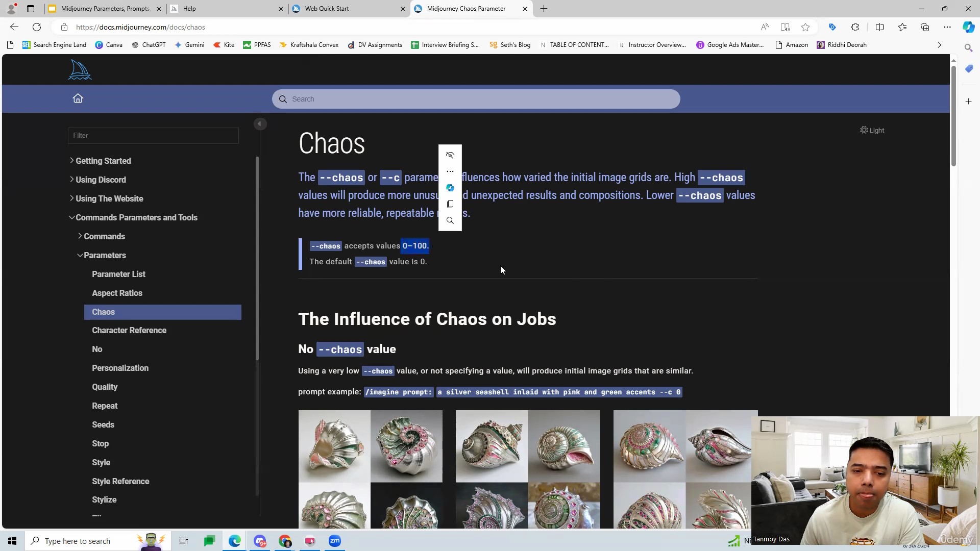Open Zoom app from taskbar
980x551 pixels.
pos(335,541)
